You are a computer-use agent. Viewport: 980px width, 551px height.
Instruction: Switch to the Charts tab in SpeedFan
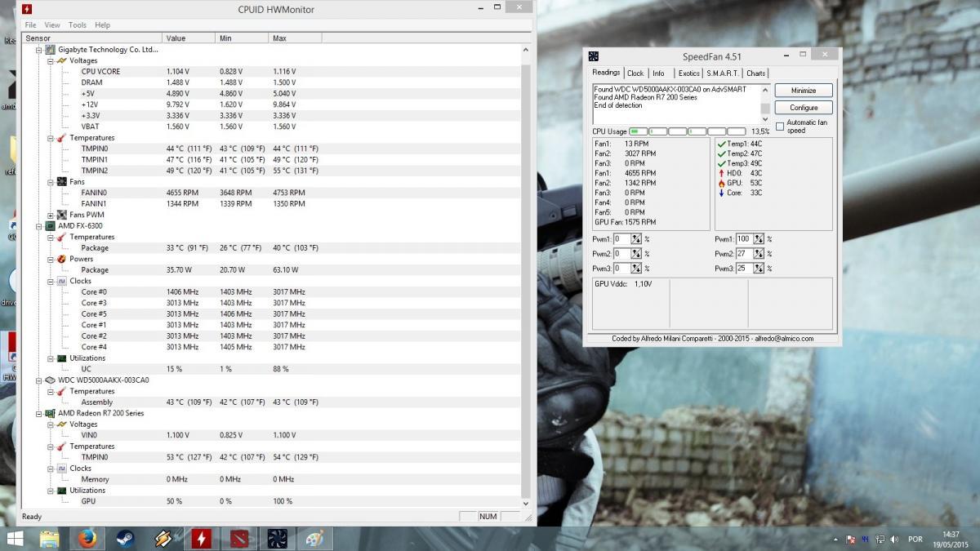(756, 73)
